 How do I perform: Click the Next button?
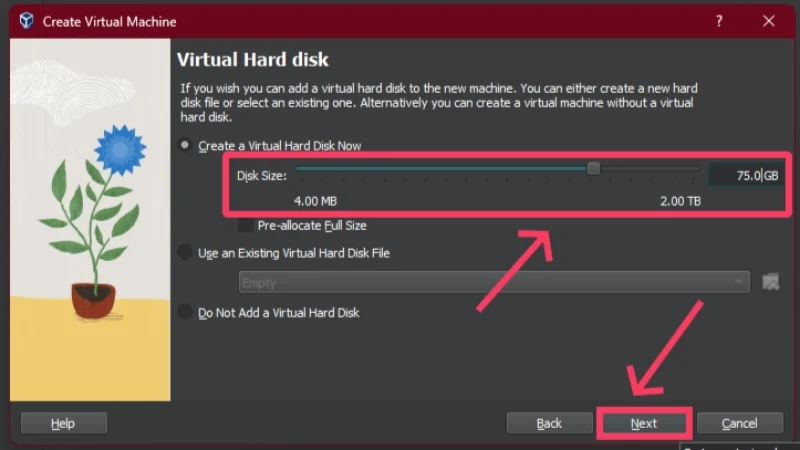(644, 423)
